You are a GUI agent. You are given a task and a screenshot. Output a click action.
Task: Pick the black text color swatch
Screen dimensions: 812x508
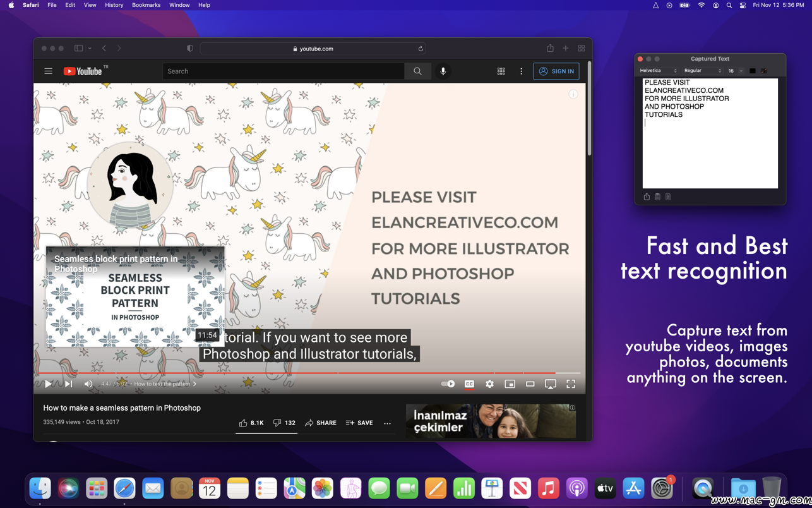pyautogui.click(x=753, y=71)
